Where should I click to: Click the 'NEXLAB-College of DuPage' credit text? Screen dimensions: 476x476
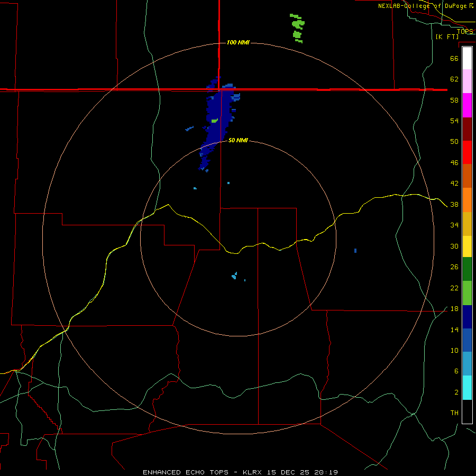(422, 6)
